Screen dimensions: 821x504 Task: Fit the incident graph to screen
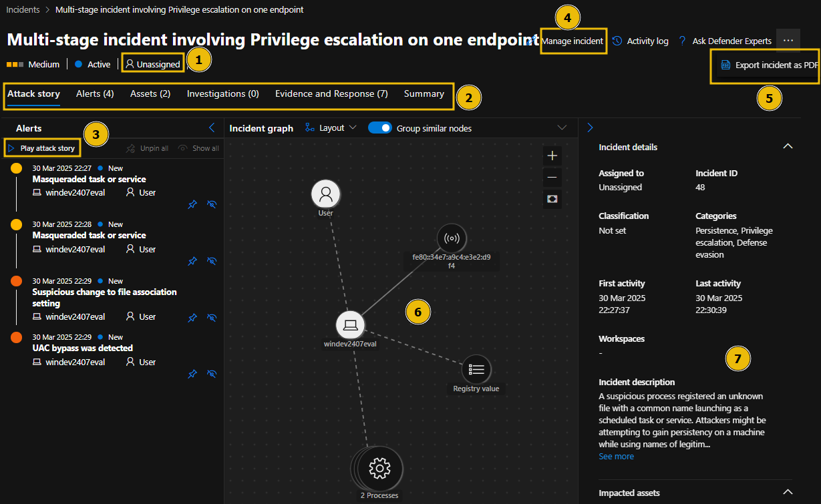(552, 199)
